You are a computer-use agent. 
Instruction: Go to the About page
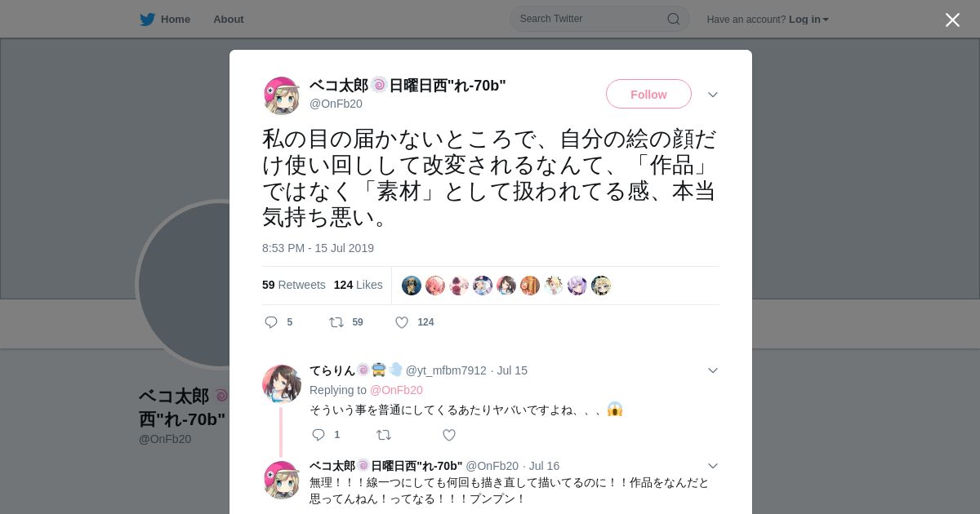[228, 19]
